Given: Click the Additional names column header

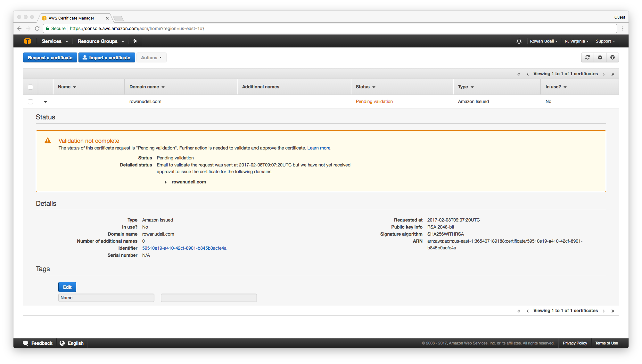Looking at the screenshot, I should pyautogui.click(x=260, y=87).
